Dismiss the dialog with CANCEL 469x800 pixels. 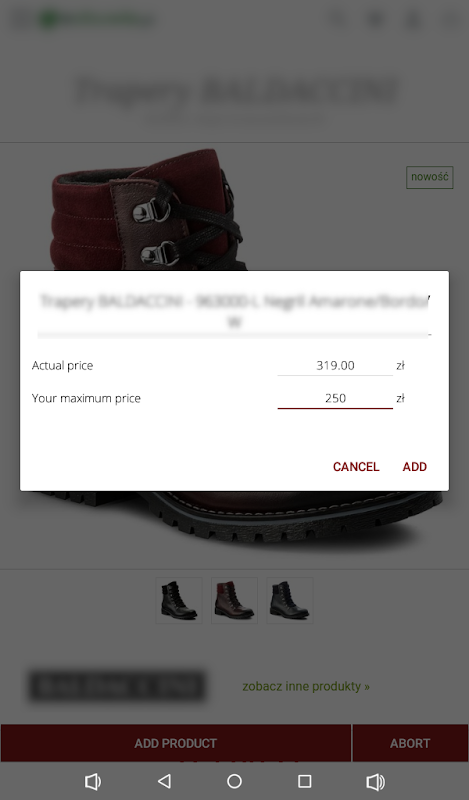click(x=356, y=466)
